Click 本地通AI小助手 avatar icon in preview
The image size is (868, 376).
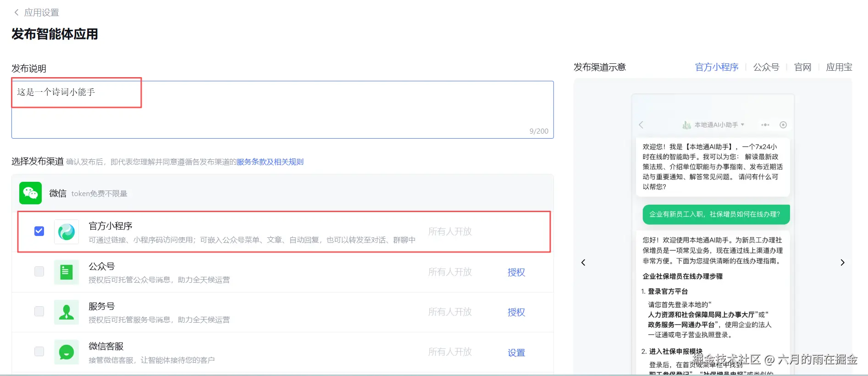pyautogui.click(x=686, y=125)
